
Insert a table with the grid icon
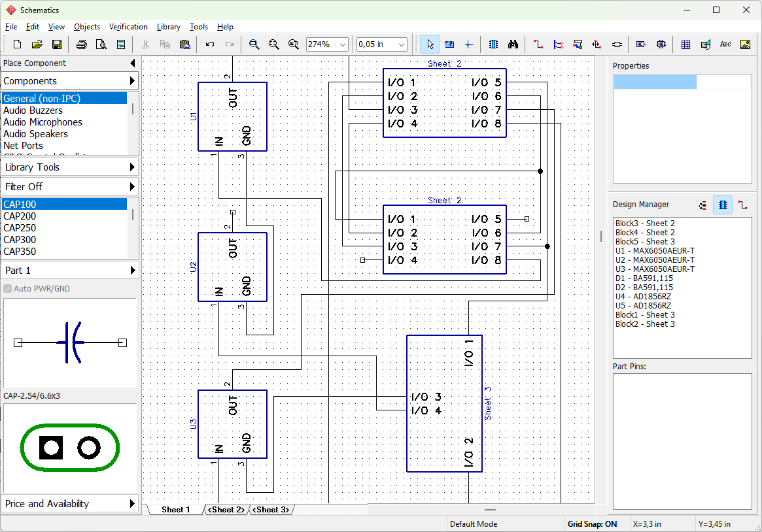685,44
